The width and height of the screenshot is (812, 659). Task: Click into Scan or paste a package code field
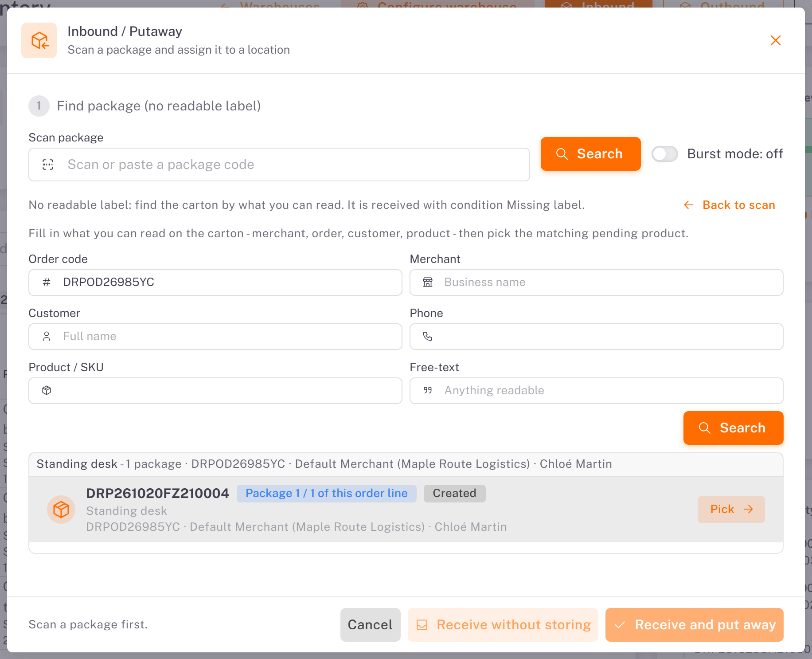click(279, 165)
